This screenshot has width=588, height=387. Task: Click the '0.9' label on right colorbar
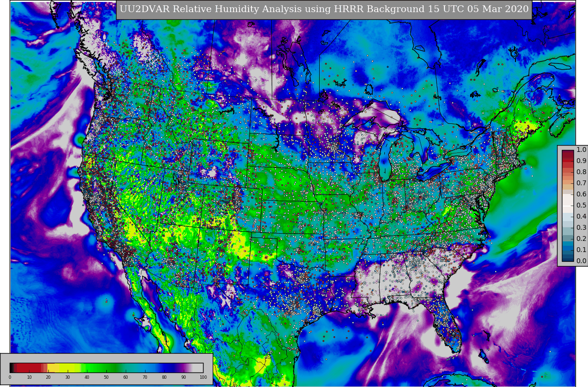tap(581, 161)
